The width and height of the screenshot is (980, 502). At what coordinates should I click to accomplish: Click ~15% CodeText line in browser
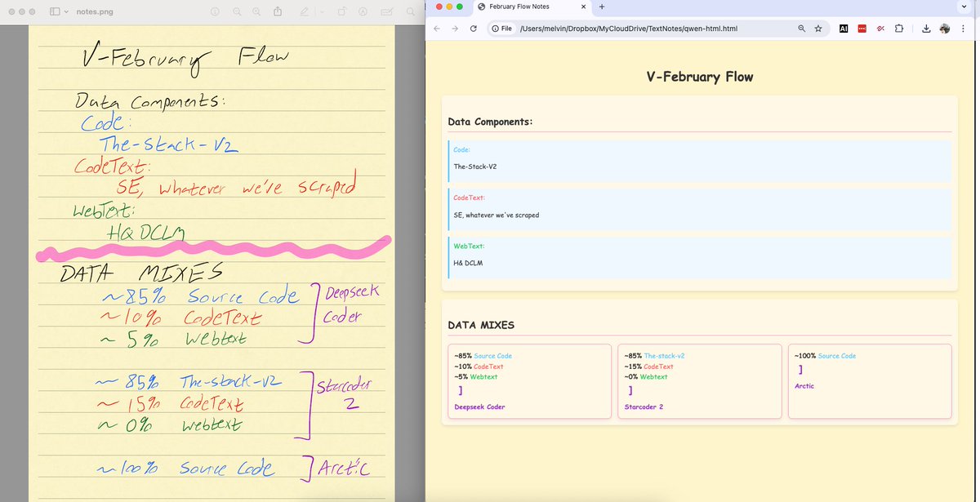pos(648,367)
